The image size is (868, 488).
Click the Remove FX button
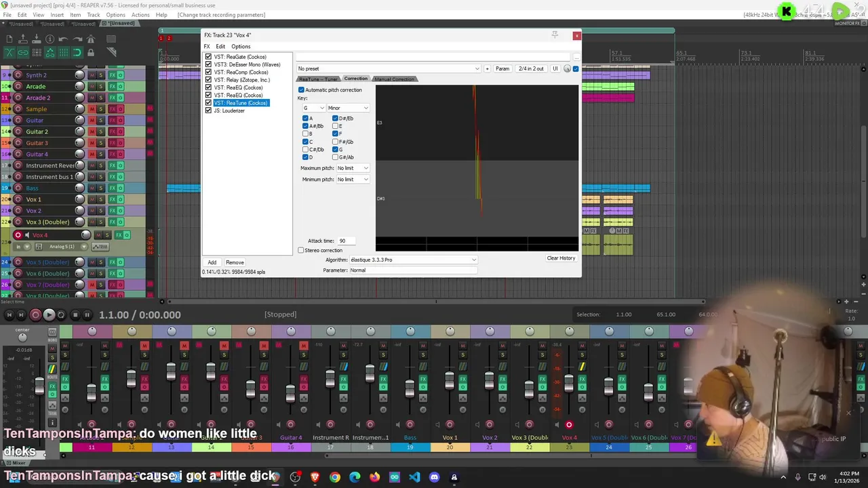point(235,262)
